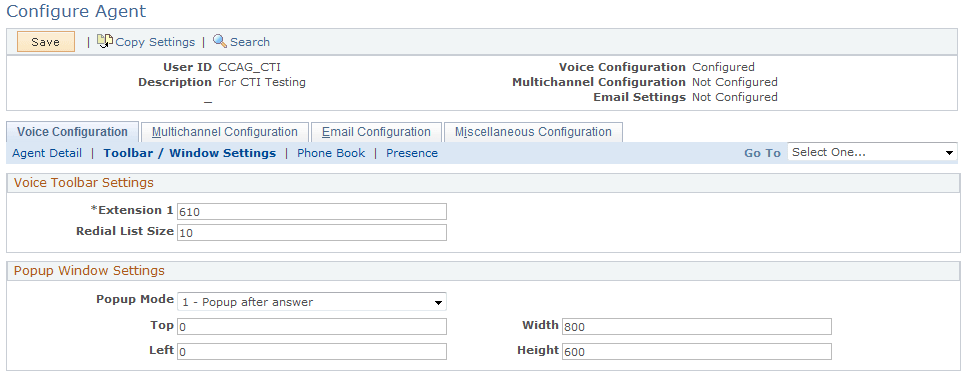Click the User ID value CCAG_CTI

(x=249, y=67)
